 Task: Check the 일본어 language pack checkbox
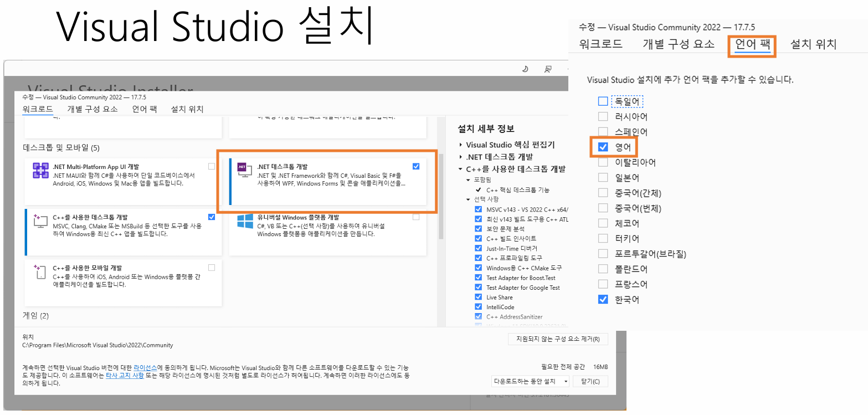(x=603, y=177)
